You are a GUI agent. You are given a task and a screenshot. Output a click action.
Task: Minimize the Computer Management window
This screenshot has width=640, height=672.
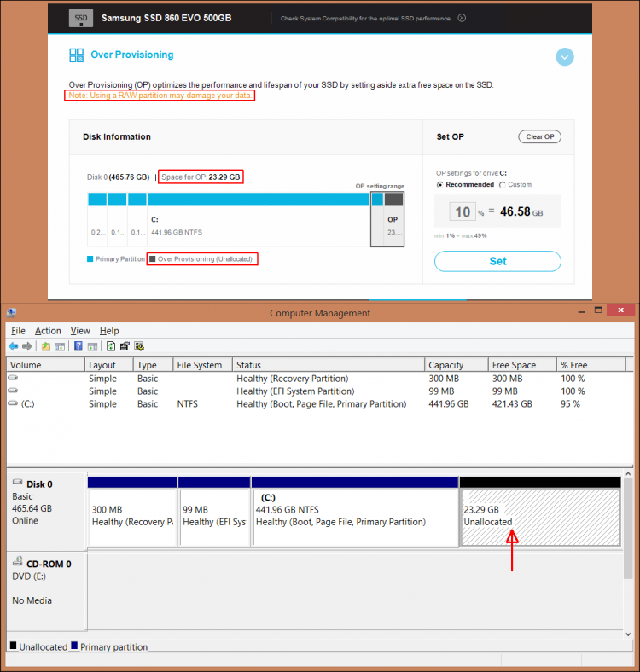(582, 310)
